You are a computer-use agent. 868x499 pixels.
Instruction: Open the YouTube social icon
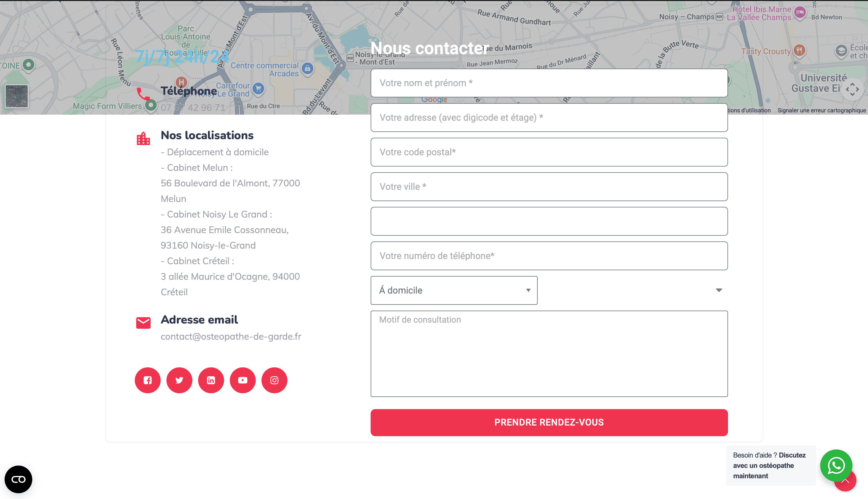242,380
